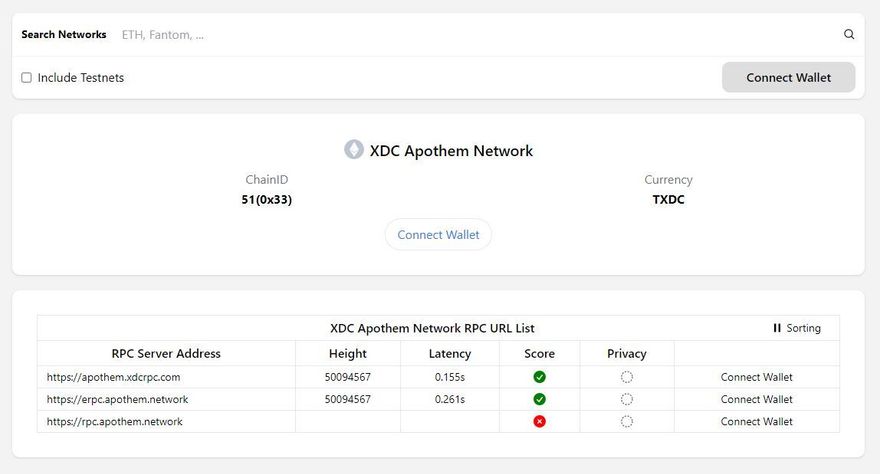Click the XDC Apothem Network logo icon
This screenshot has width=880, height=474.
354,150
